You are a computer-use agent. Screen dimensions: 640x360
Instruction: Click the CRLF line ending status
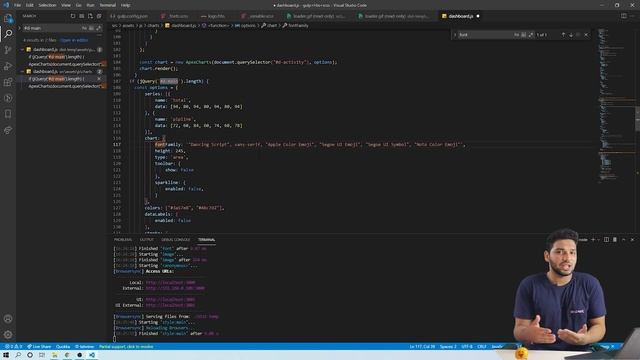pos(482,347)
